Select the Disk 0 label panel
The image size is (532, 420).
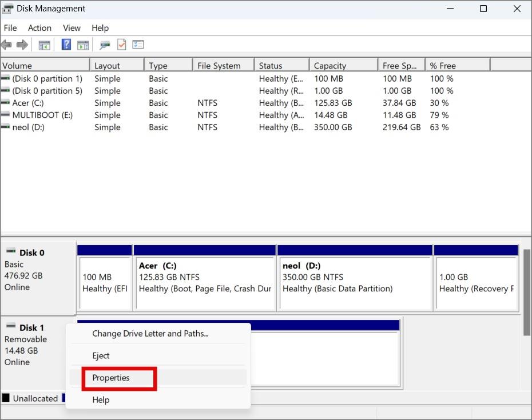pos(38,277)
